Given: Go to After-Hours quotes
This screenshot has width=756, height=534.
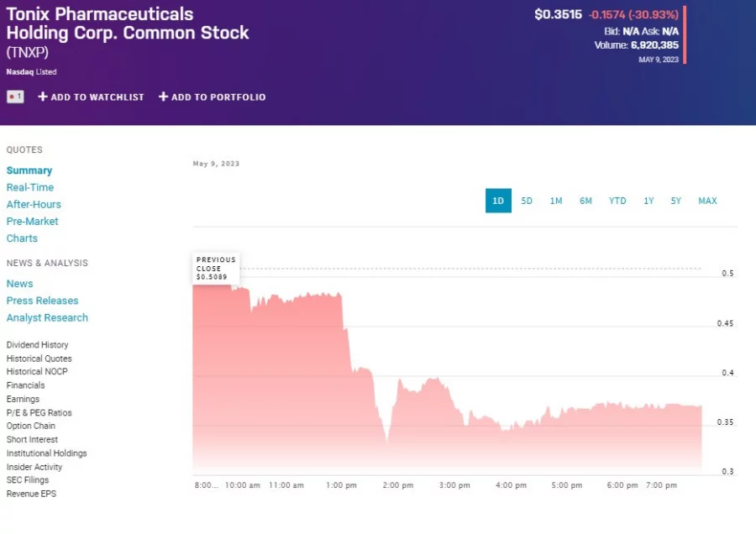Looking at the screenshot, I should (34, 204).
